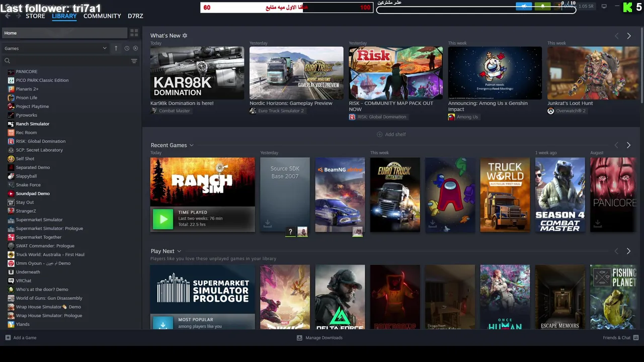Image resolution: width=644 pixels, height=362 pixels.
Task: Select RISK: Global Domination in list
Action: point(40,141)
